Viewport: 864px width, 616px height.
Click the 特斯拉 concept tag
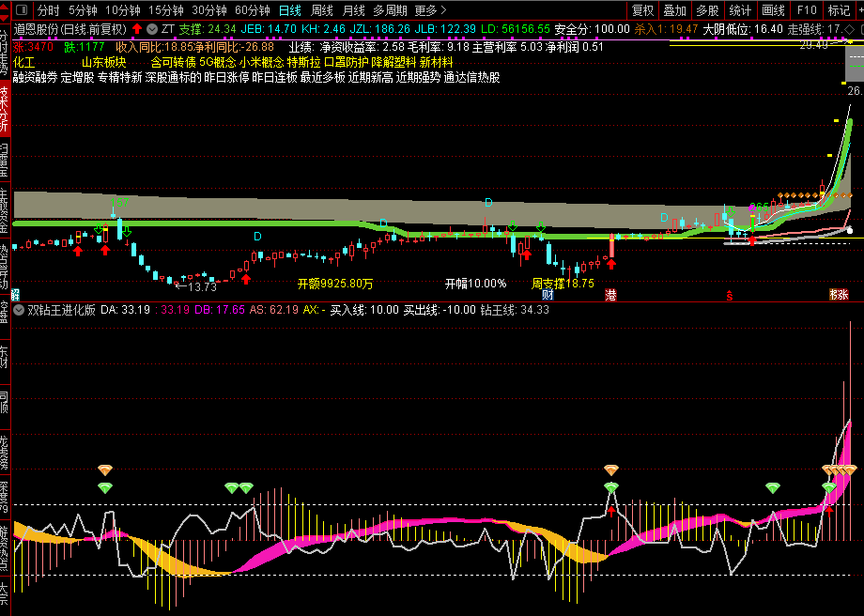coord(303,62)
